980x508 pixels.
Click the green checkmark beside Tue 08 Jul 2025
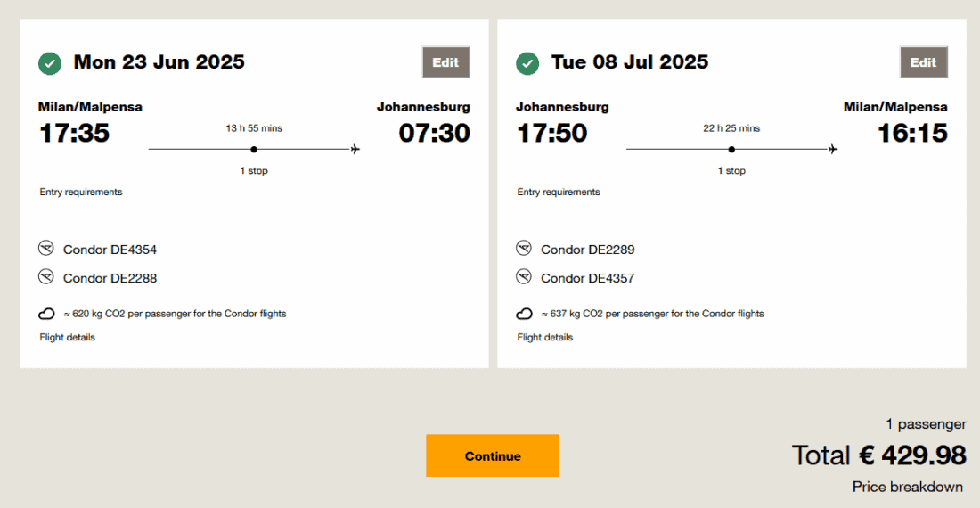pyautogui.click(x=527, y=63)
